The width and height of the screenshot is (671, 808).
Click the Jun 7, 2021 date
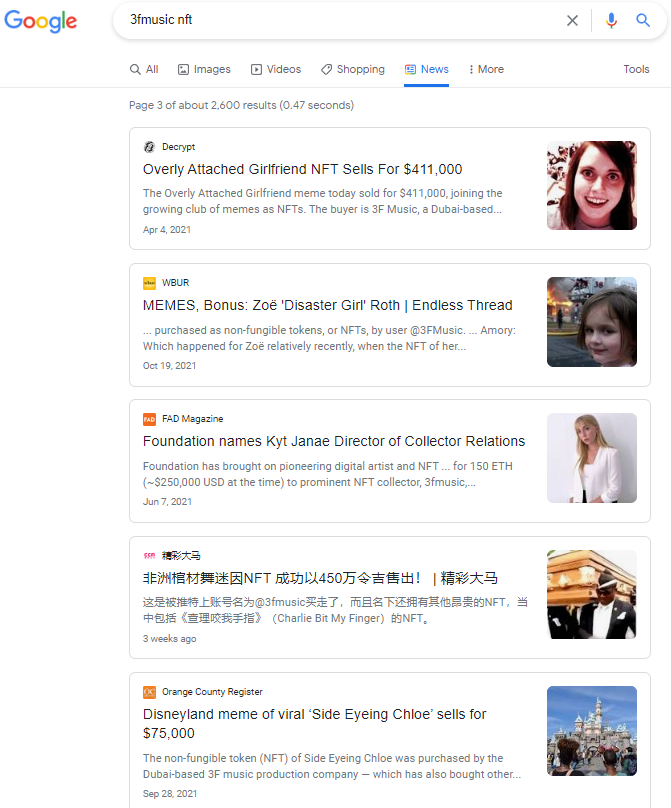[167, 502]
